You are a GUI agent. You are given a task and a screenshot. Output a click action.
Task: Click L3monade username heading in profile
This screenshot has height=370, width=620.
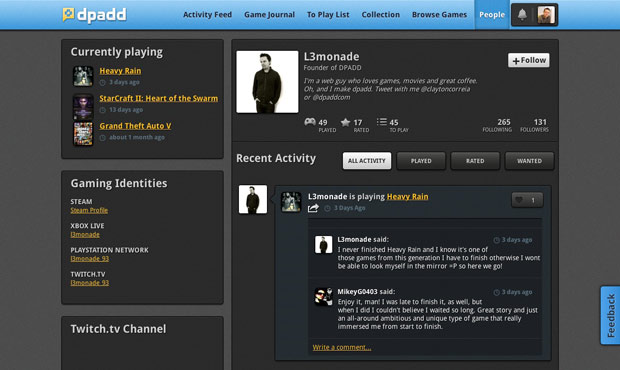click(x=331, y=57)
